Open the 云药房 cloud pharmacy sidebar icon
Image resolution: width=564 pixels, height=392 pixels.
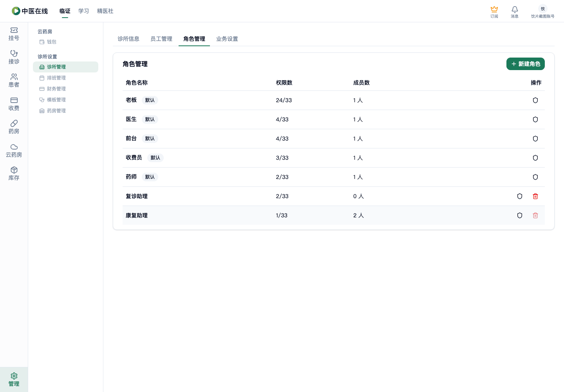pyautogui.click(x=14, y=150)
